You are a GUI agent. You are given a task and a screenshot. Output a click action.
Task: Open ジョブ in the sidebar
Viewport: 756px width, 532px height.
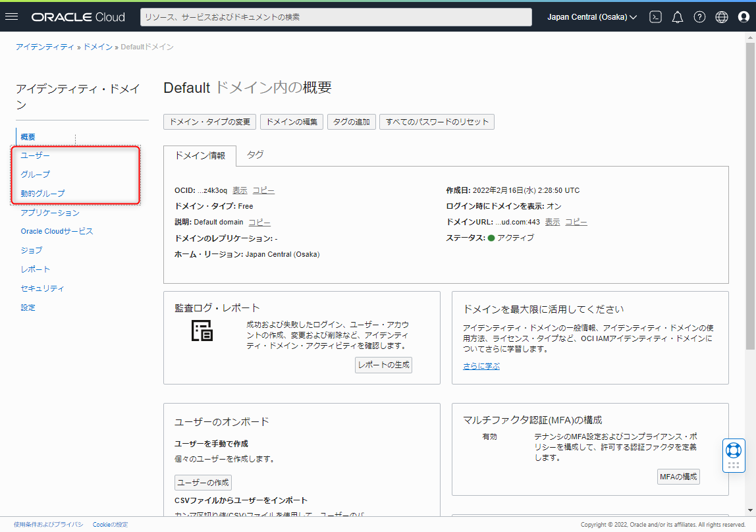click(x=32, y=250)
